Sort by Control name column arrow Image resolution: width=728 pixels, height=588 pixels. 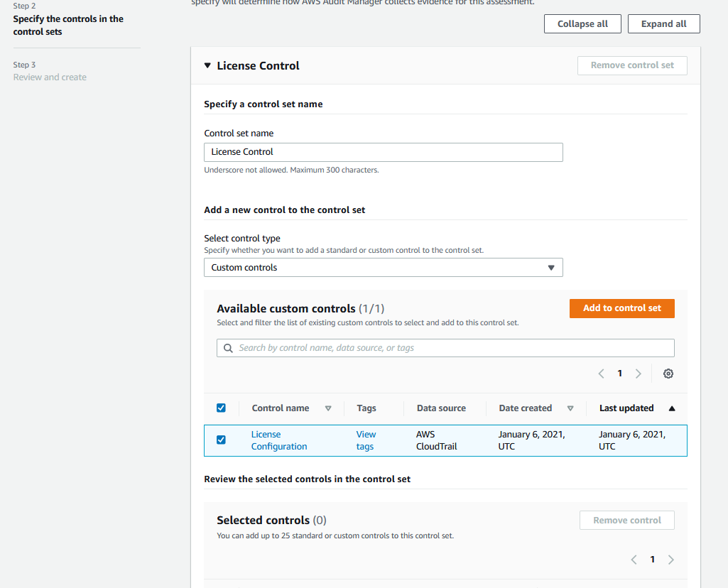point(328,408)
